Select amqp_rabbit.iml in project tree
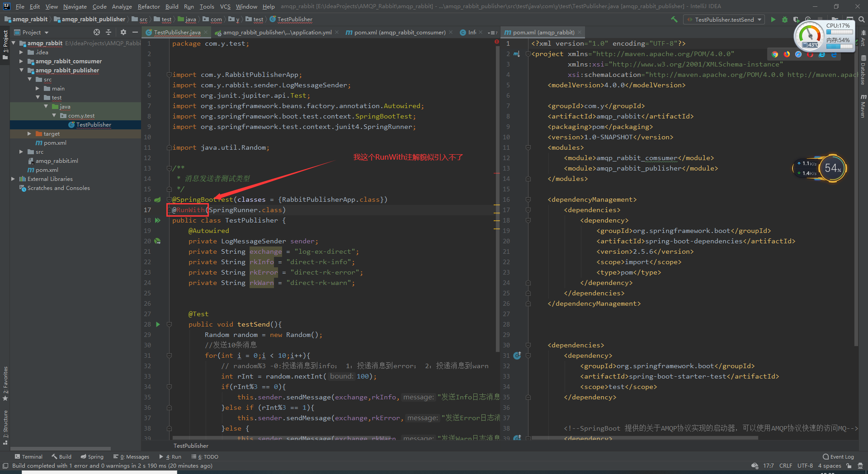 pos(57,161)
